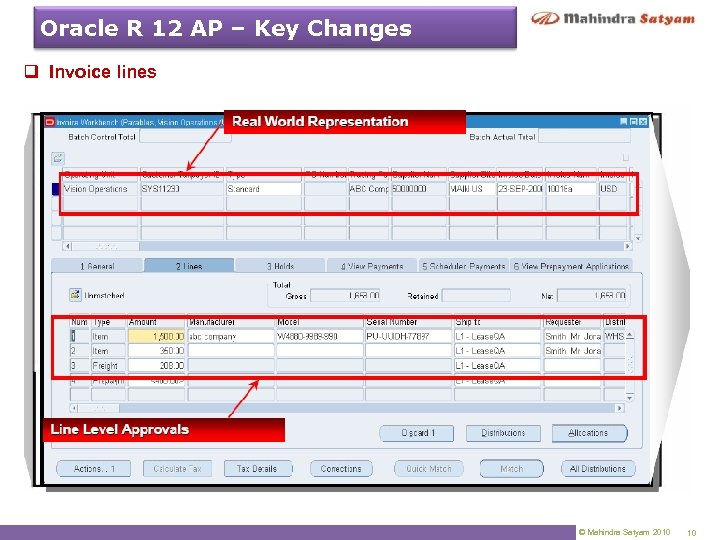Click the checkbox below Batch Actual Total
Screen dimensions: 720x540
coord(625,158)
